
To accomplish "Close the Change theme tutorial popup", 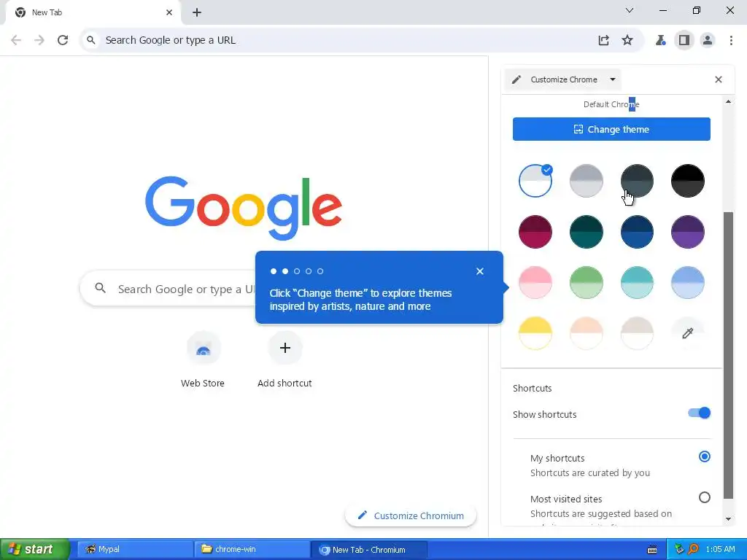I will click(x=480, y=271).
